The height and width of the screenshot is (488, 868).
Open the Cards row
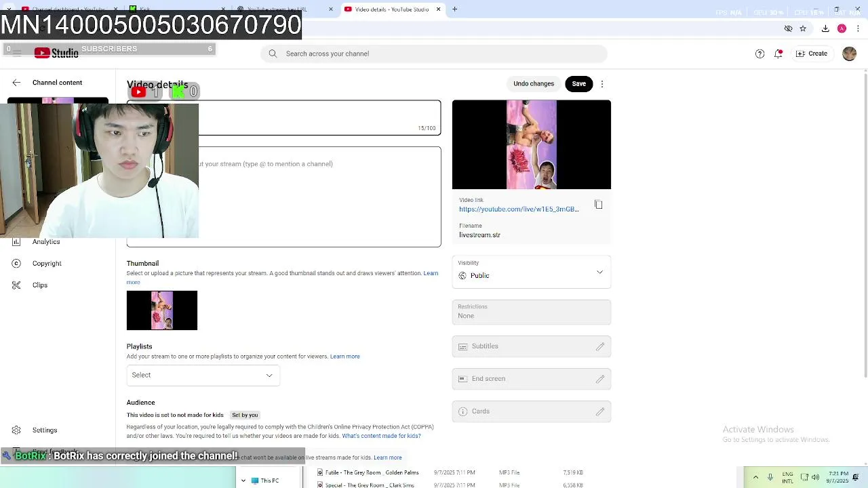532,411
